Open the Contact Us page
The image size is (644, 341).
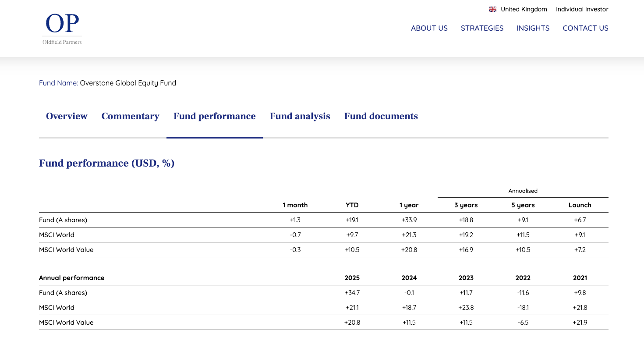coord(586,28)
